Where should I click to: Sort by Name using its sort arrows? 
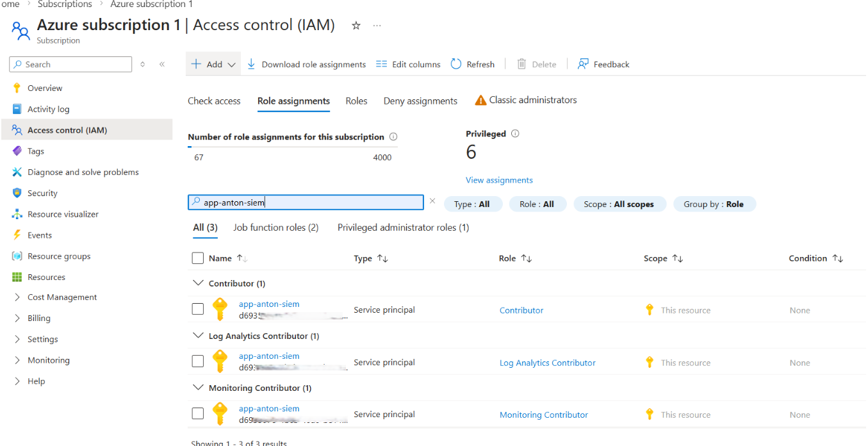(x=242, y=258)
